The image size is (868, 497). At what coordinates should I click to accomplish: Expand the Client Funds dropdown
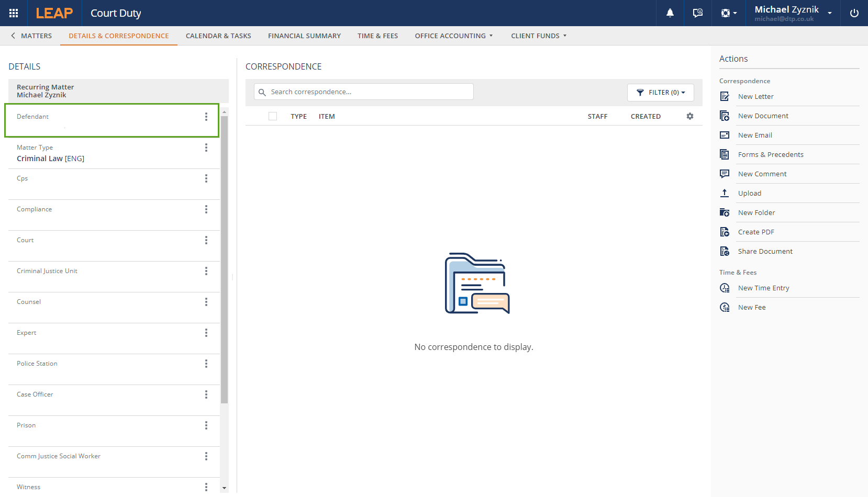pyautogui.click(x=538, y=36)
